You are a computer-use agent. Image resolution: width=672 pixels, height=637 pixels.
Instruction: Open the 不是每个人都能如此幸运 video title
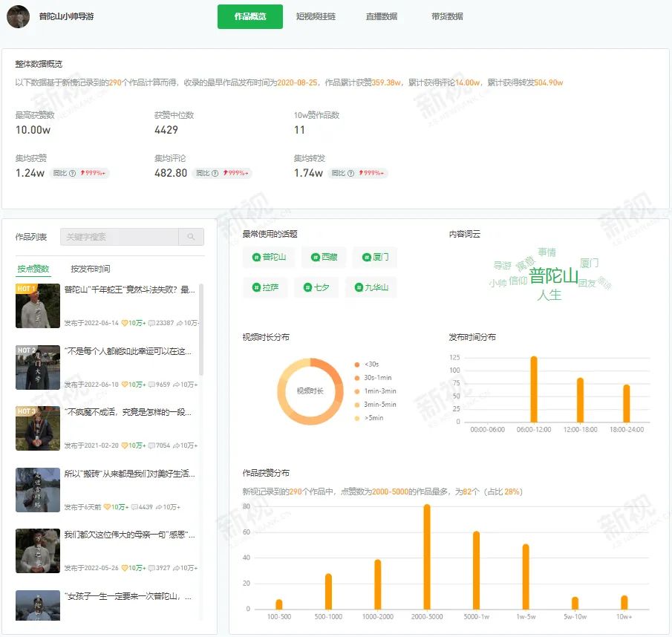[x=128, y=352]
